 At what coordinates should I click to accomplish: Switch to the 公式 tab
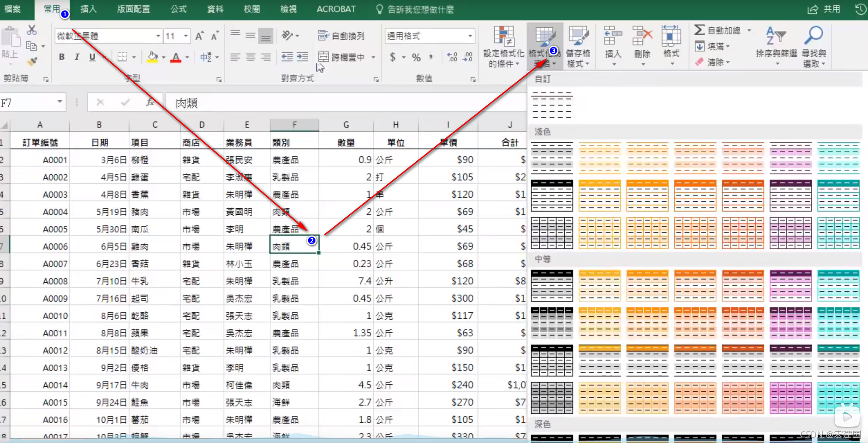[x=179, y=9]
